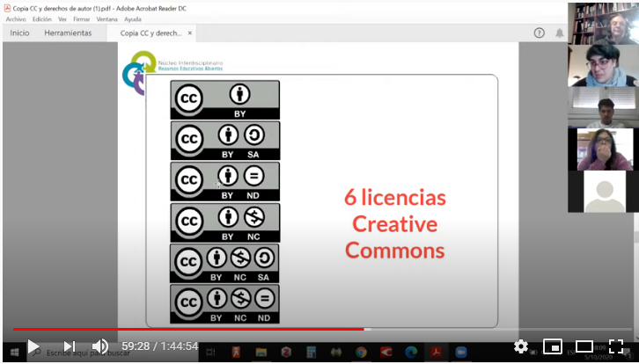Viewport: 639px width, 364px height.
Task: Open the Edición menu
Action: (42, 18)
